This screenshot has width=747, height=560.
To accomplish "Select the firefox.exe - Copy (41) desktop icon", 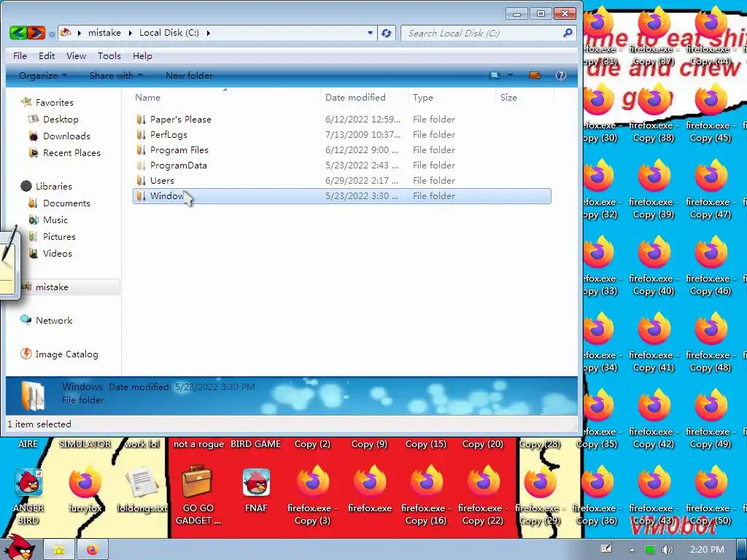I will (654, 343).
